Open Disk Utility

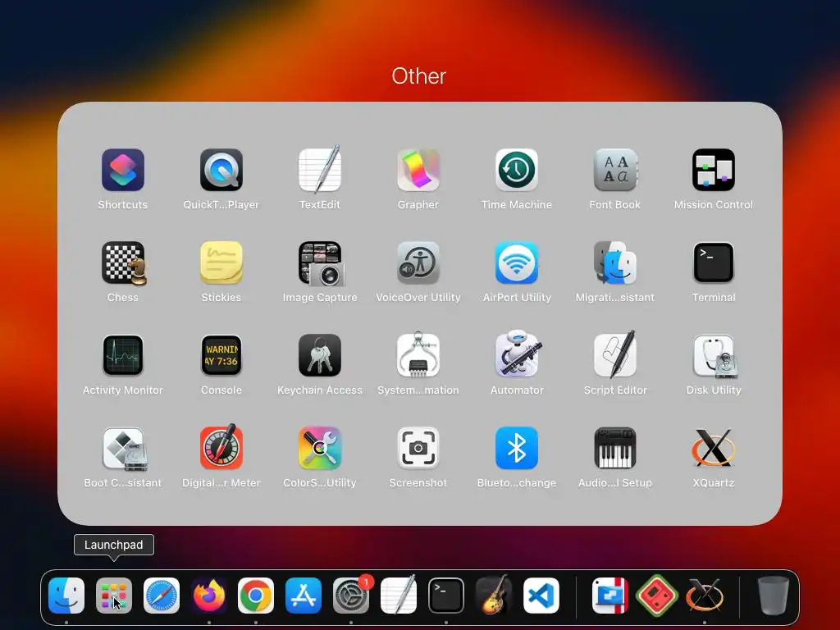click(714, 356)
